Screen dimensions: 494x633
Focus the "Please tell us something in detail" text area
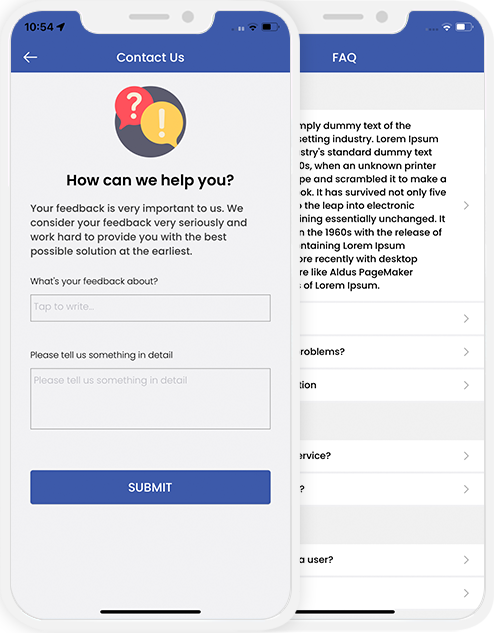tap(150, 398)
